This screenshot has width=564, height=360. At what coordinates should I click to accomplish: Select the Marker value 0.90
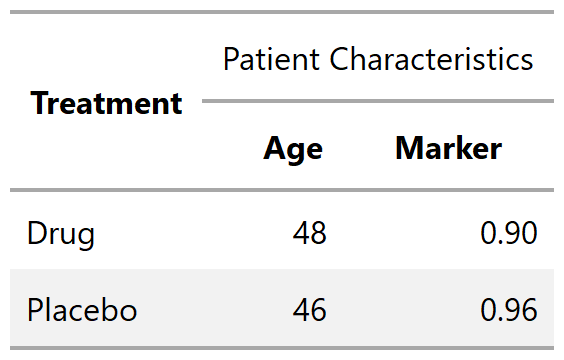pos(509,233)
